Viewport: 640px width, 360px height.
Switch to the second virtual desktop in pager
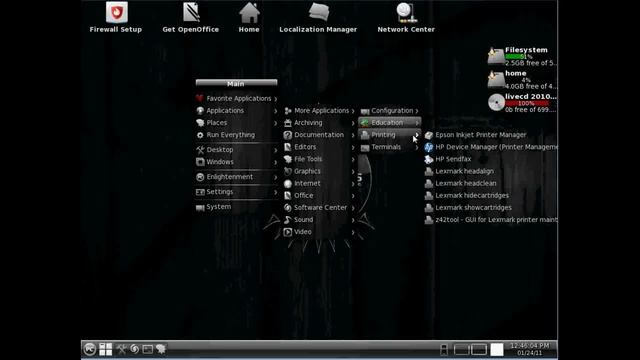coord(479,349)
